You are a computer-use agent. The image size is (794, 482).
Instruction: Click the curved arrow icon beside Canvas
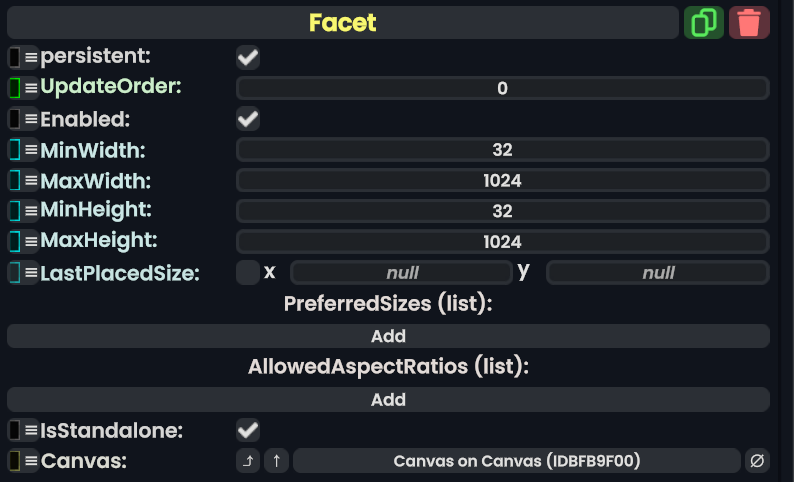[248, 461]
